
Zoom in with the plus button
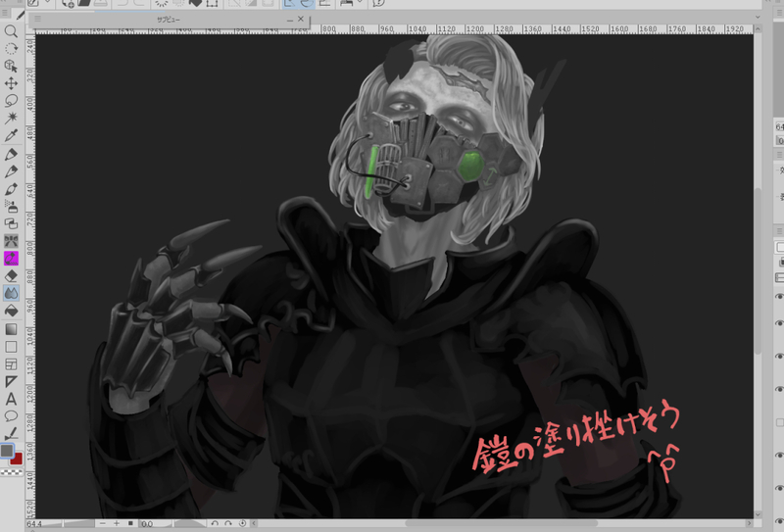(x=117, y=523)
